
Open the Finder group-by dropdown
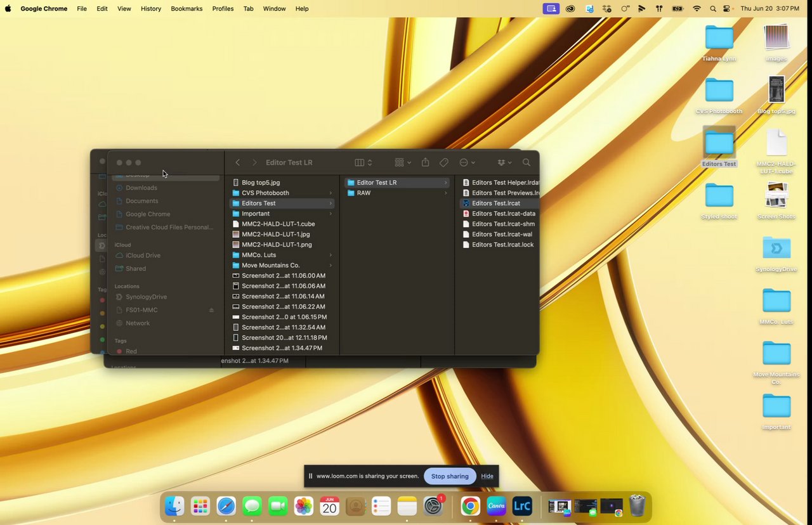403,163
